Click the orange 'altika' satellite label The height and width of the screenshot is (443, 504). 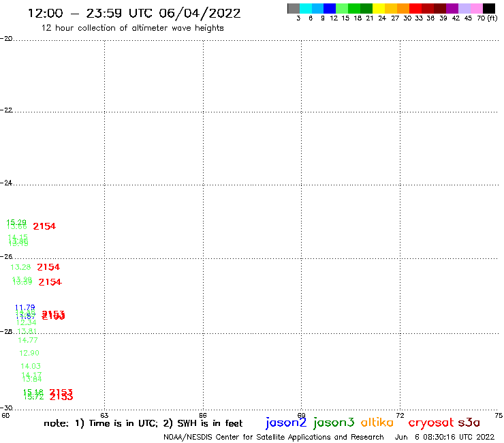pos(377,423)
